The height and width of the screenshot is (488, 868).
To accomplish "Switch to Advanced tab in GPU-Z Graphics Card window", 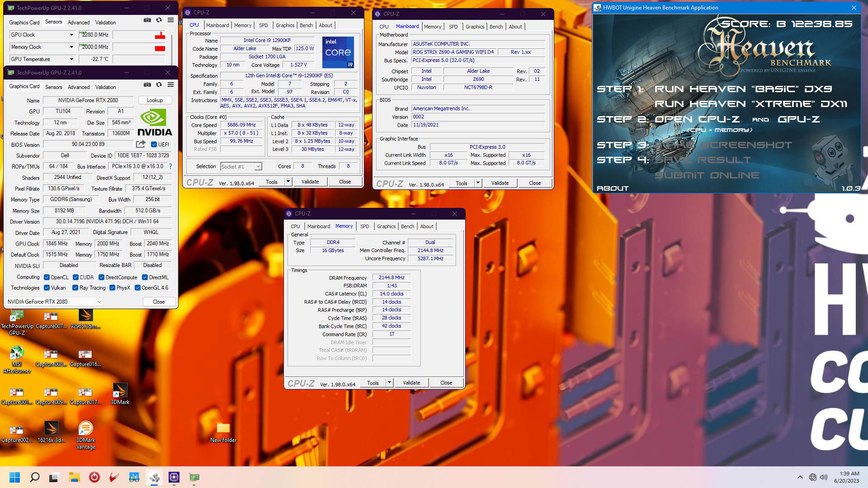I will (x=79, y=87).
